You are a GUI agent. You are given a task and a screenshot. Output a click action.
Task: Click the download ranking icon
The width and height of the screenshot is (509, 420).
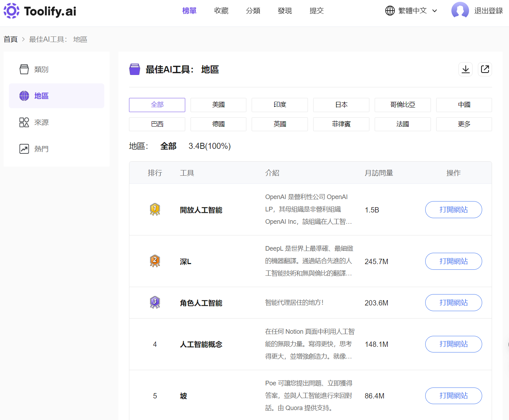point(466,69)
